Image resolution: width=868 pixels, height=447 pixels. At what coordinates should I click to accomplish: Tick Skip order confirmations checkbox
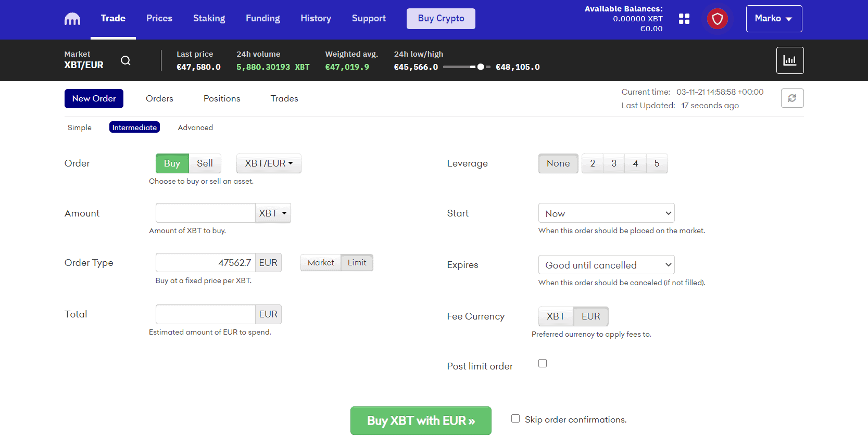515,418
